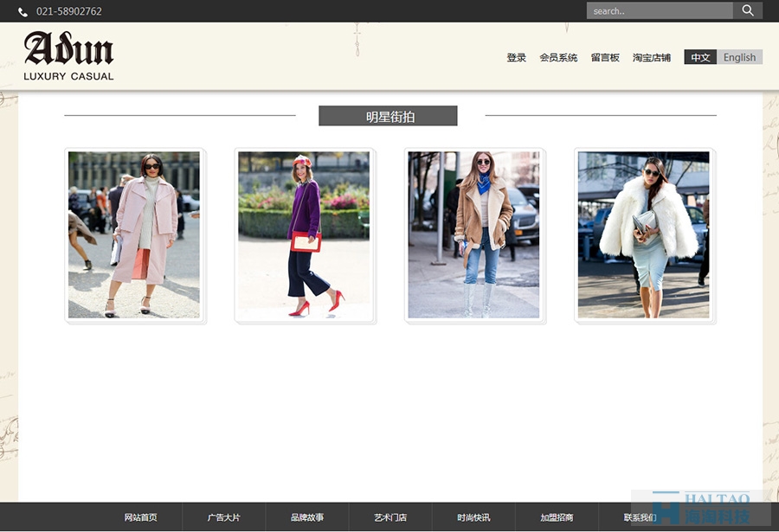
Task: Navigate to 时尚快讯 fashion news
Action: (473, 517)
